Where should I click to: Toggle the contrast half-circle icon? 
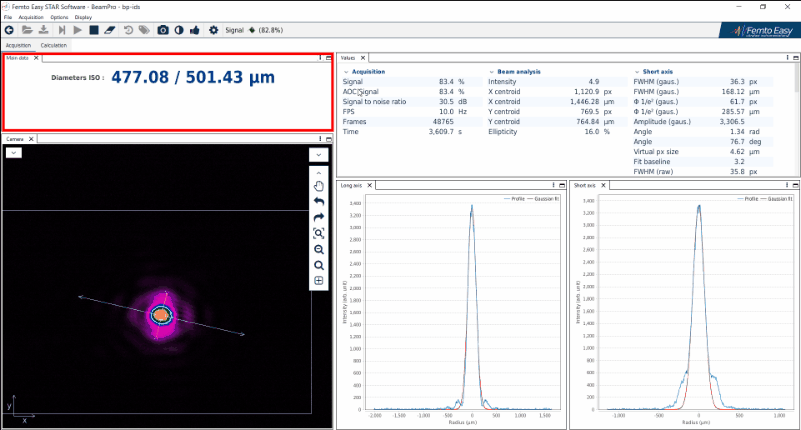click(179, 30)
